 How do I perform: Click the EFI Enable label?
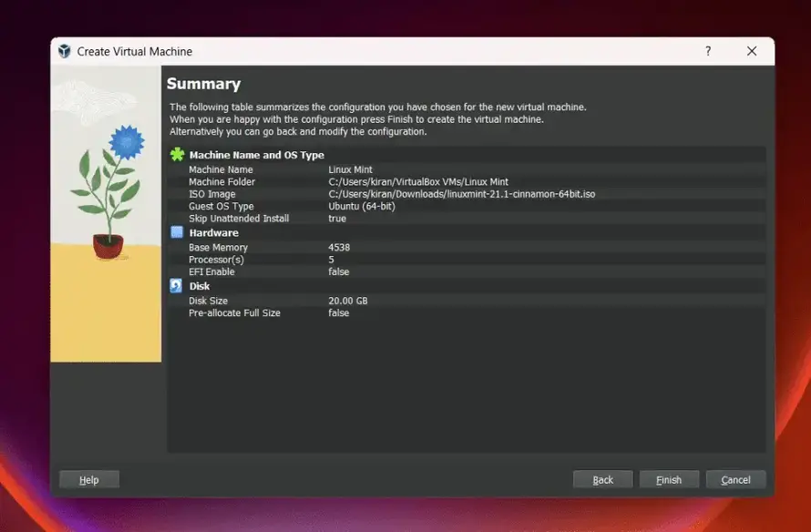click(x=211, y=272)
